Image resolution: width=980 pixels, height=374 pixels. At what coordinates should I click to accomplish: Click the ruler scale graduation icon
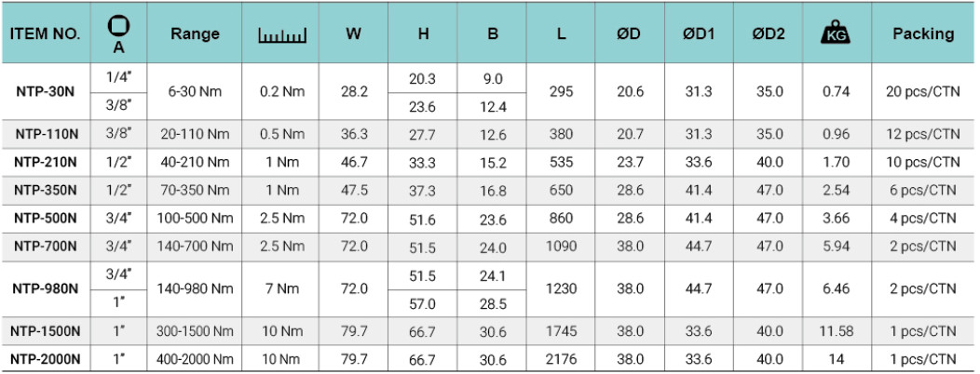pos(281,35)
